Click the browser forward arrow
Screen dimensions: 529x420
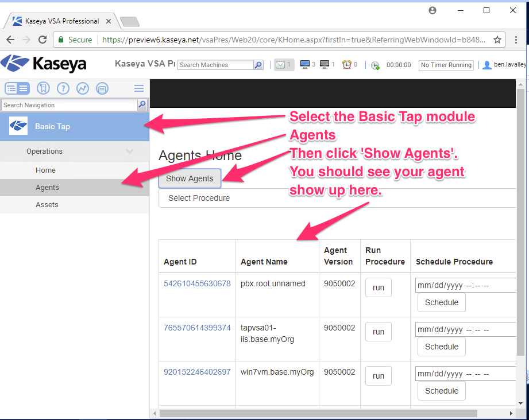(x=26, y=40)
